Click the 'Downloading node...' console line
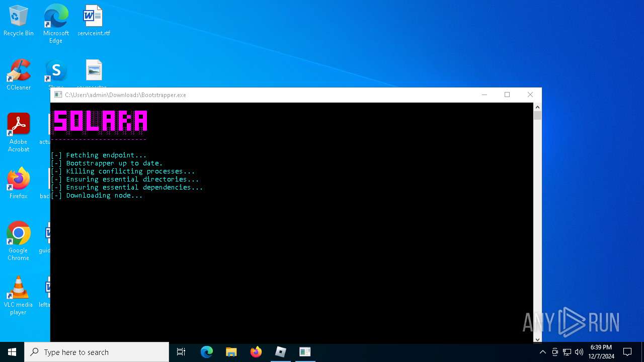644x362 pixels. coord(97,195)
